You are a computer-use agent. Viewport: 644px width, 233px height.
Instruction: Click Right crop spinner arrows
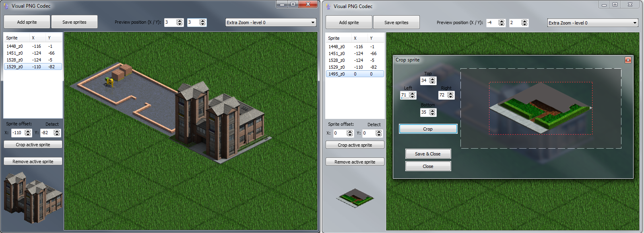[x=451, y=95]
